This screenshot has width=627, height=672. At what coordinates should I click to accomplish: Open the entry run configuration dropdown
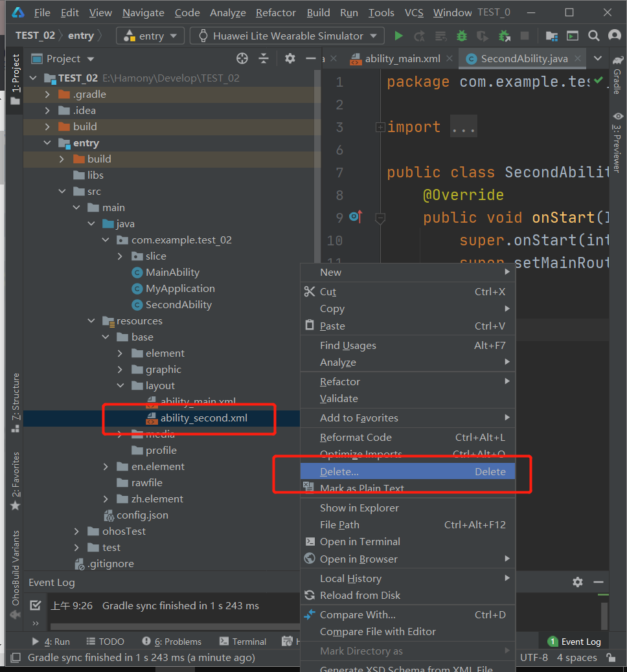pyautogui.click(x=150, y=36)
